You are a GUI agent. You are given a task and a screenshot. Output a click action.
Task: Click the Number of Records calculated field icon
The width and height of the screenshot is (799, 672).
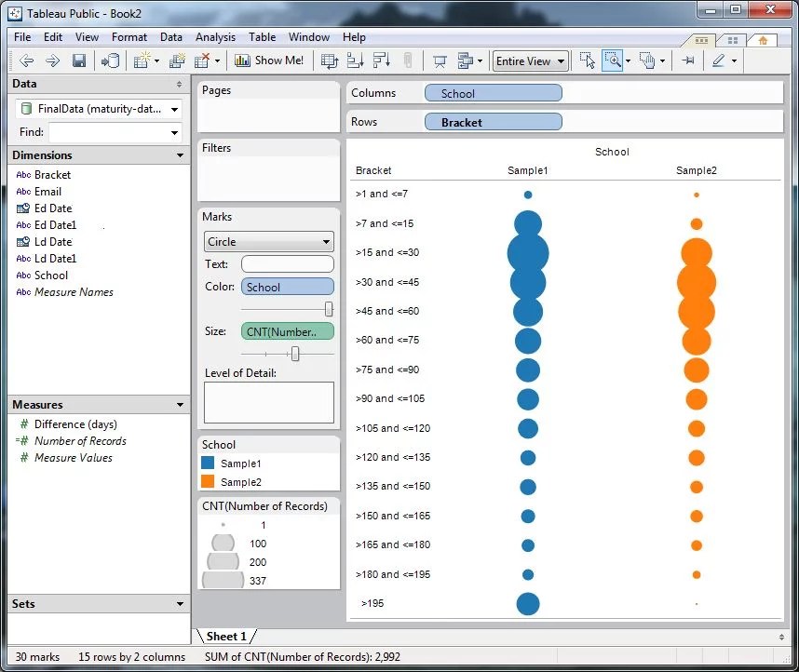pos(22,441)
